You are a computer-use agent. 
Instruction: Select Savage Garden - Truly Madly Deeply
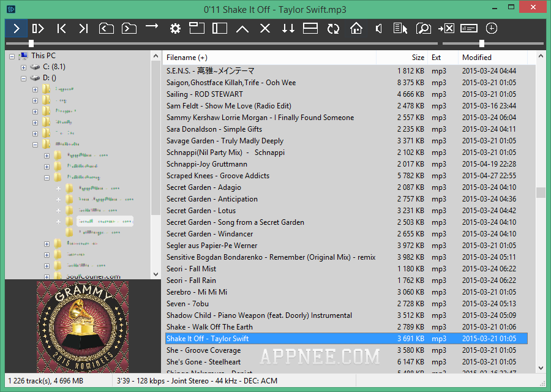click(x=346, y=141)
